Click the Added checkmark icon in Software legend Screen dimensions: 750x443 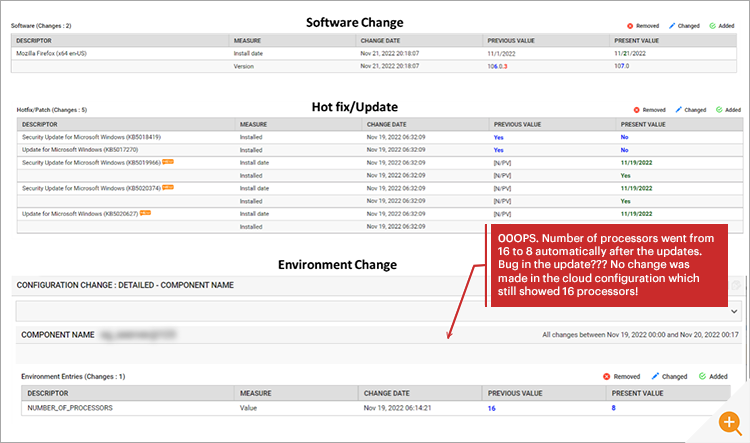click(x=712, y=26)
